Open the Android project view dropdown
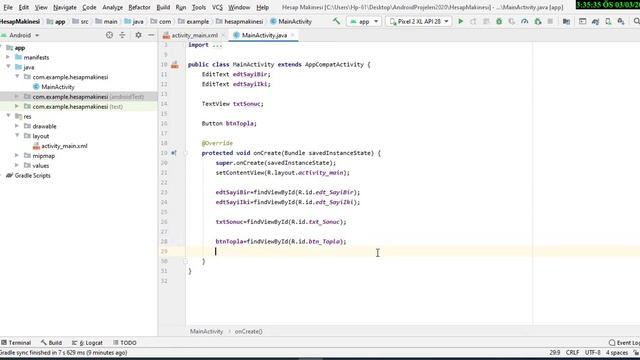The image size is (640, 360). pyautogui.click(x=20, y=35)
